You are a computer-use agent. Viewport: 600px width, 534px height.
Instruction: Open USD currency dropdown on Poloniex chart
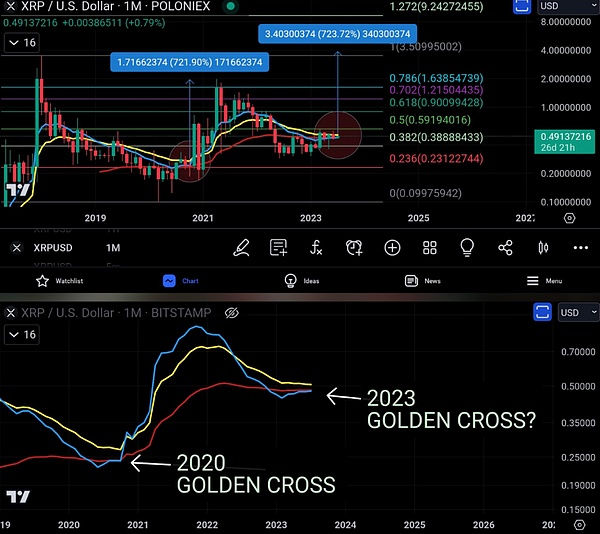coord(568,6)
